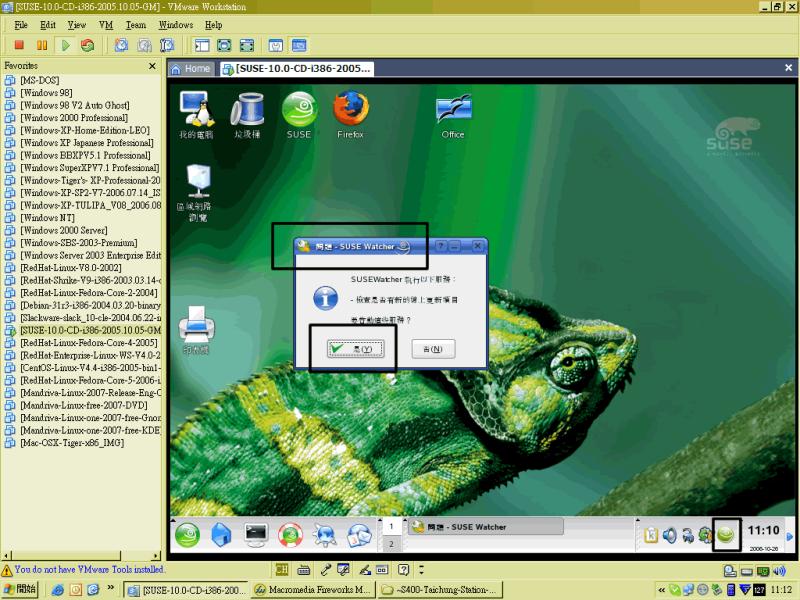Click the Windows Start button
This screenshot has height=600, width=800.
coord(20,589)
